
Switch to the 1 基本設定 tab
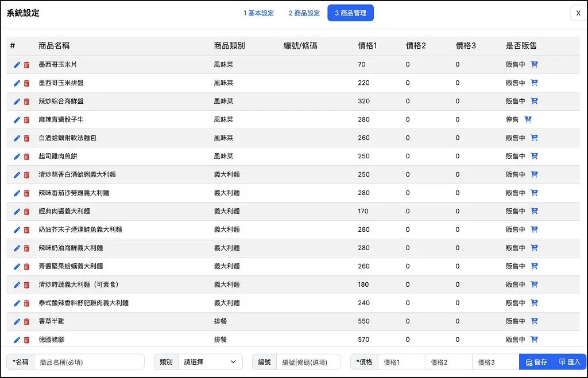click(x=260, y=13)
